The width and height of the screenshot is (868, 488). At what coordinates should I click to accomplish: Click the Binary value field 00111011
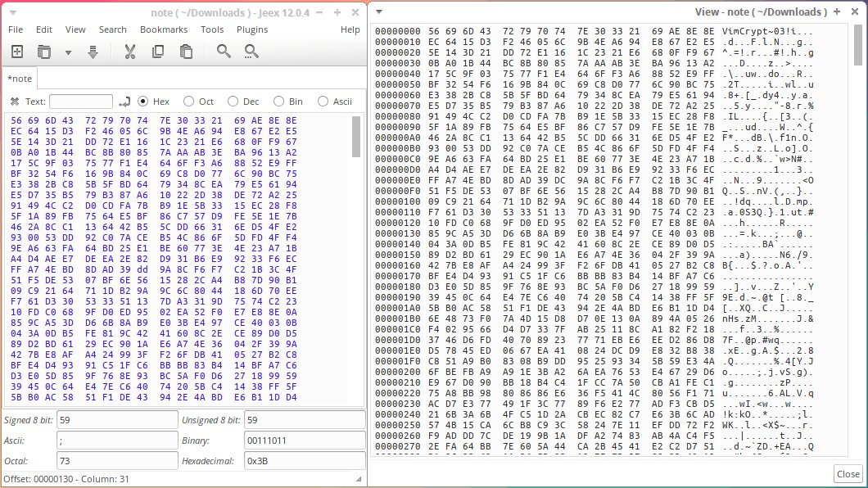pyautogui.click(x=305, y=441)
